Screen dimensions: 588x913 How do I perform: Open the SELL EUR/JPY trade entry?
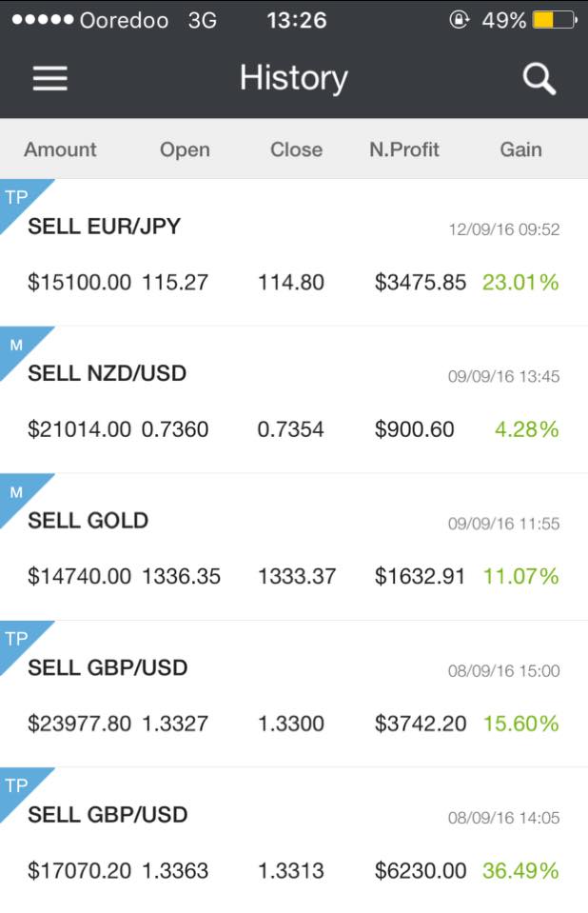pyautogui.click(x=294, y=252)
